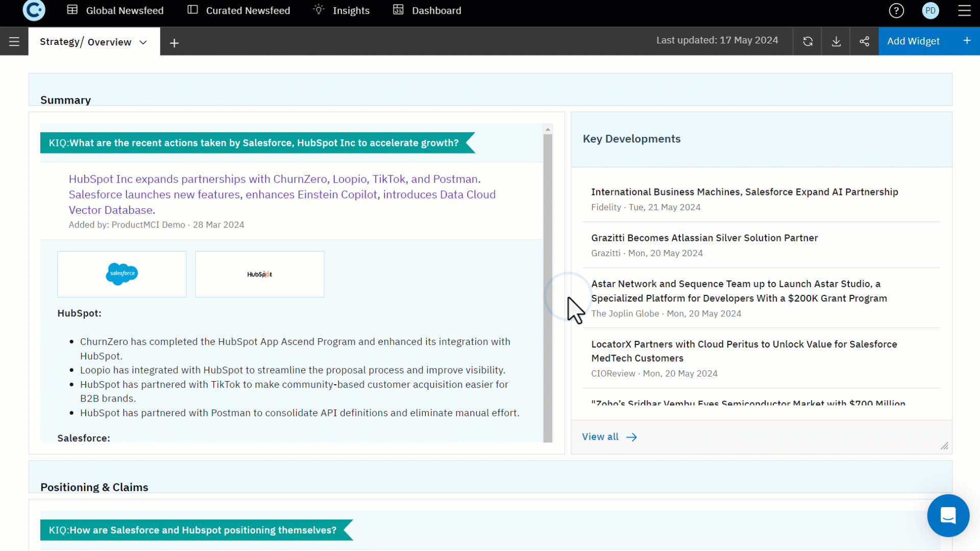Screen dimensions: 980x551
Task: Click the Summary section heading
Action: click(x=65, y=100)
